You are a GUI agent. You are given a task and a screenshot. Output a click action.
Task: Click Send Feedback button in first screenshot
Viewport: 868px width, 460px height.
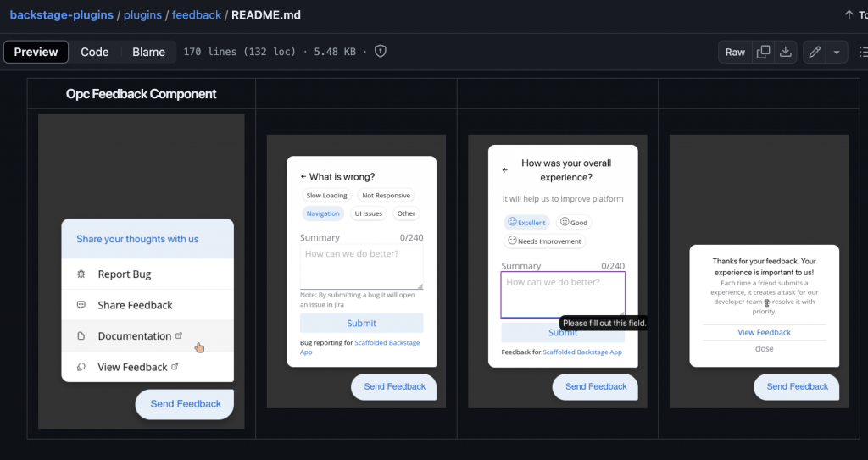click(x=184, y=404)
